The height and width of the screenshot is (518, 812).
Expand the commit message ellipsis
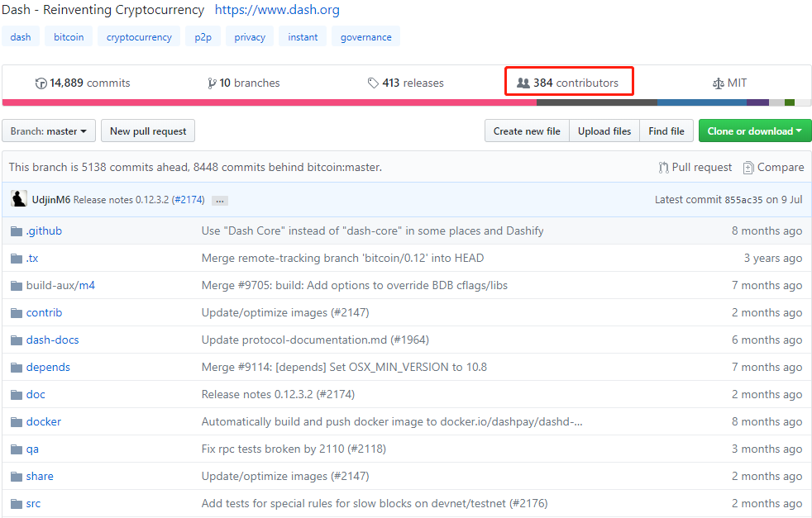point(220,201)
